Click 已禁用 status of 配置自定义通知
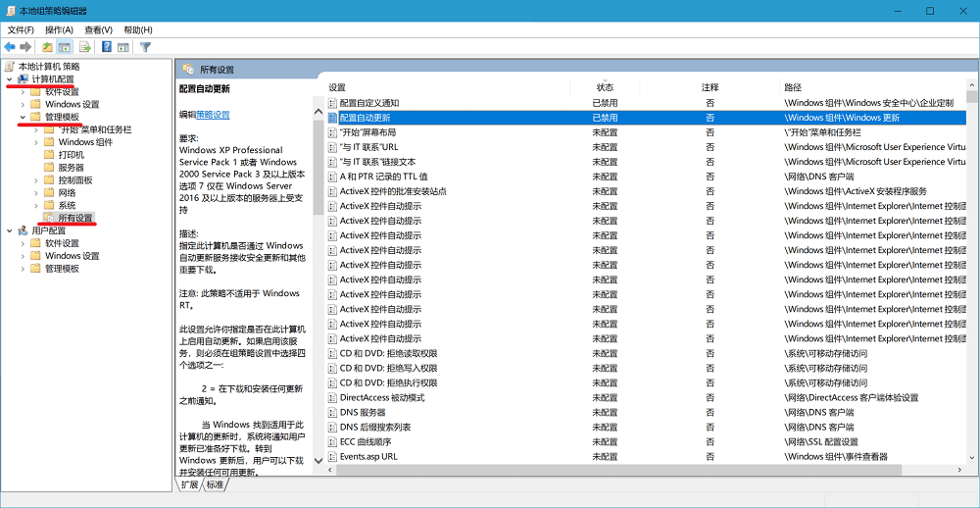980x508 pixels. 605,103
